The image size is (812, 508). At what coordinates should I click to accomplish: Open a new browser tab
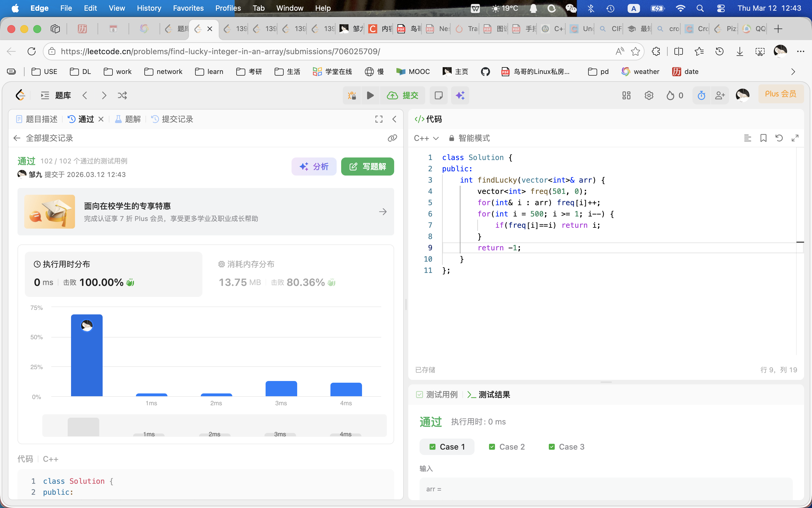(778, 29)
